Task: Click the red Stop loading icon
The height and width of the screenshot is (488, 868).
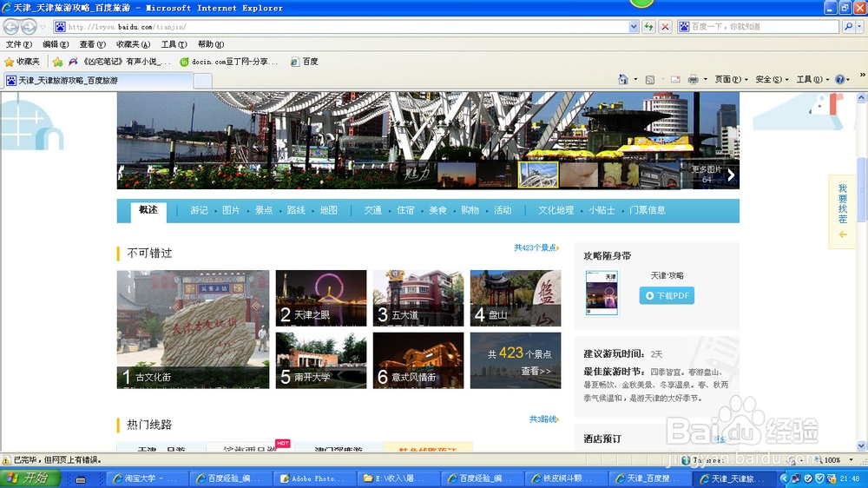Action: (x=666, y=26)
